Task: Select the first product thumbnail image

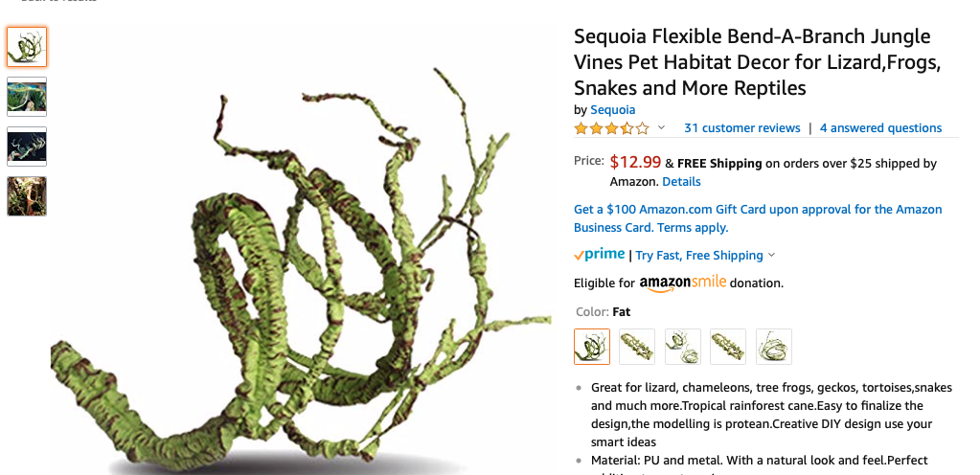Action: 27,47
